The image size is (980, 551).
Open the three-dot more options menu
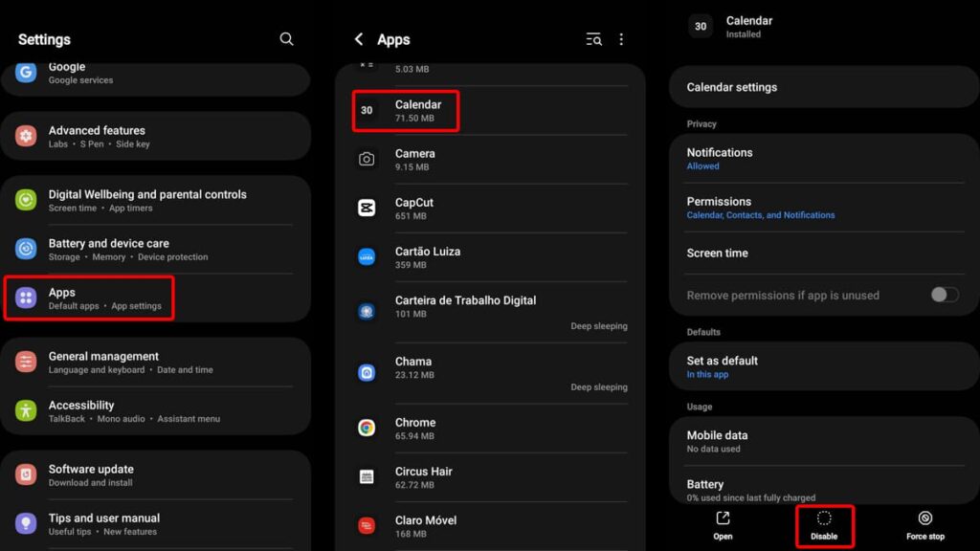coord(621,39)
